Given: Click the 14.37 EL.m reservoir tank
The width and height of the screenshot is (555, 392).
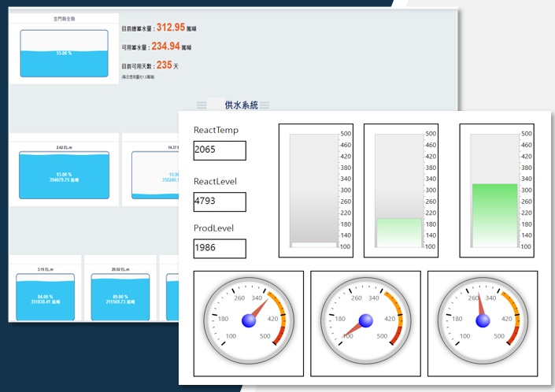Looking at the screenshot, I should pos(155,174).
